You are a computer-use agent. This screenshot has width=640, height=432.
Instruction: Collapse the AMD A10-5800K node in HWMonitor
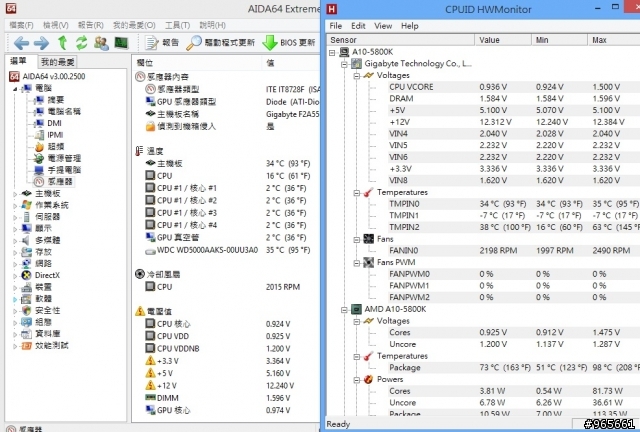coord(344,310)
